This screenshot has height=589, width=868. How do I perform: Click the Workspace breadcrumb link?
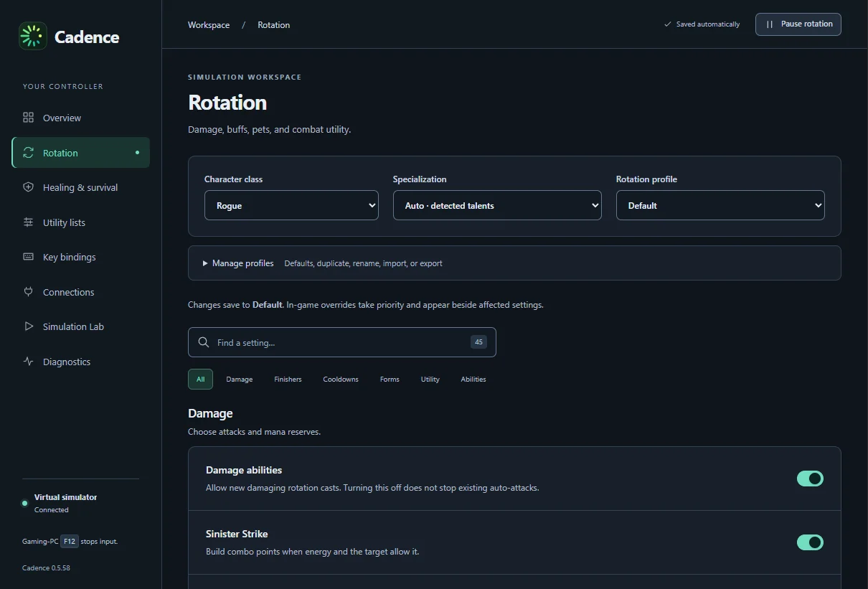pyautogui.click(x=209, y=25)
